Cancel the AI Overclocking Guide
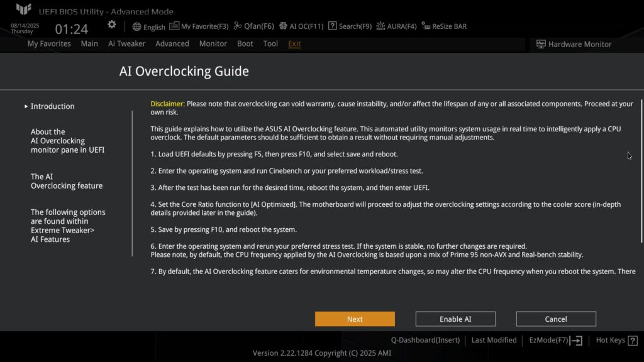 click(x=556, y=319)
